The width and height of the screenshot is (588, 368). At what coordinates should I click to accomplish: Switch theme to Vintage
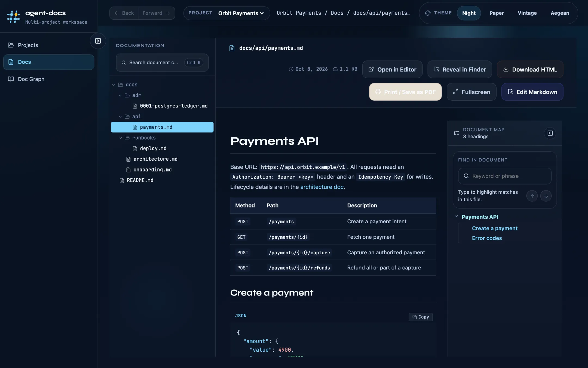(527, 13)
